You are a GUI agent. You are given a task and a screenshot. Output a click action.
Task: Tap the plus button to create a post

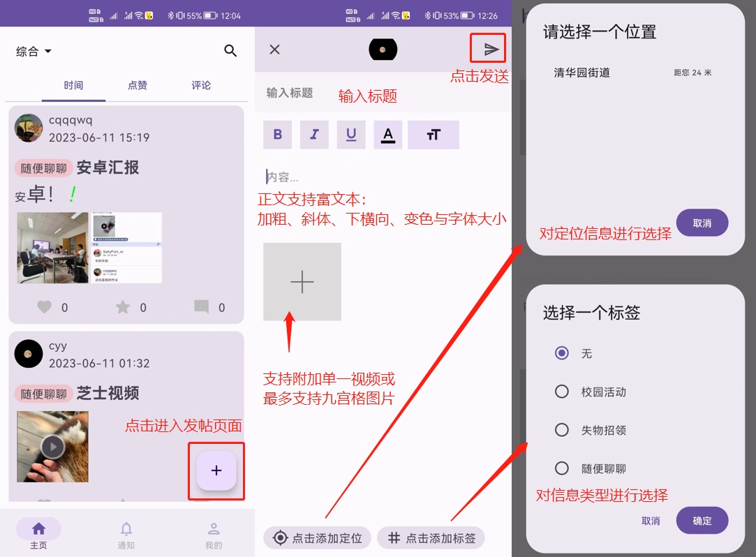216,470
